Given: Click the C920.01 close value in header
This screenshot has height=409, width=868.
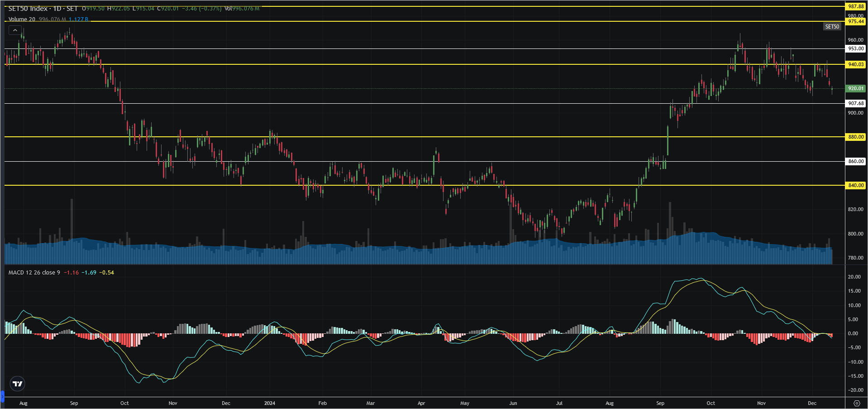Looking at the screenshot, I should (x=168, y=9).
